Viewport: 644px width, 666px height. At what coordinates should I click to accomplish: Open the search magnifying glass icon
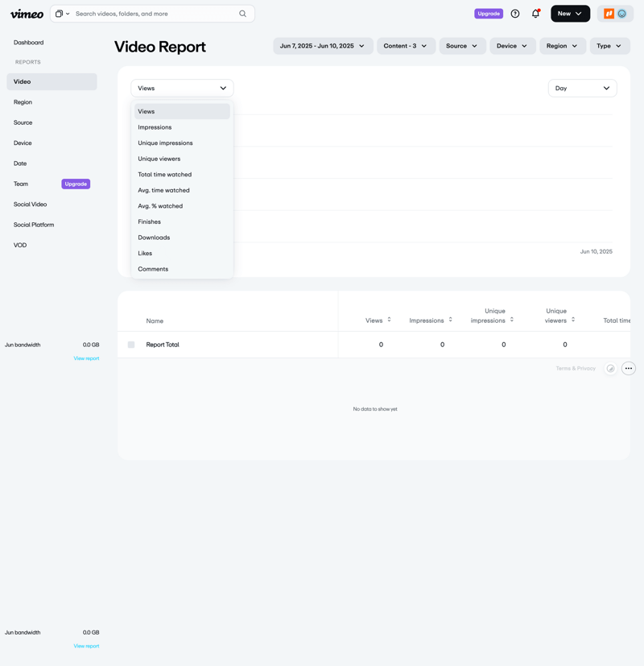click(x=242, y=14)
